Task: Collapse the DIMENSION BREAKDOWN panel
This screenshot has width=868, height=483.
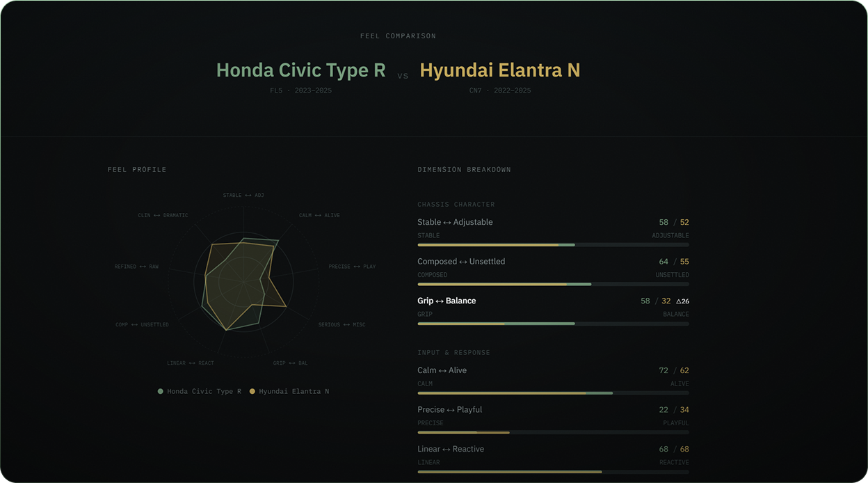Action: (463, 169)
